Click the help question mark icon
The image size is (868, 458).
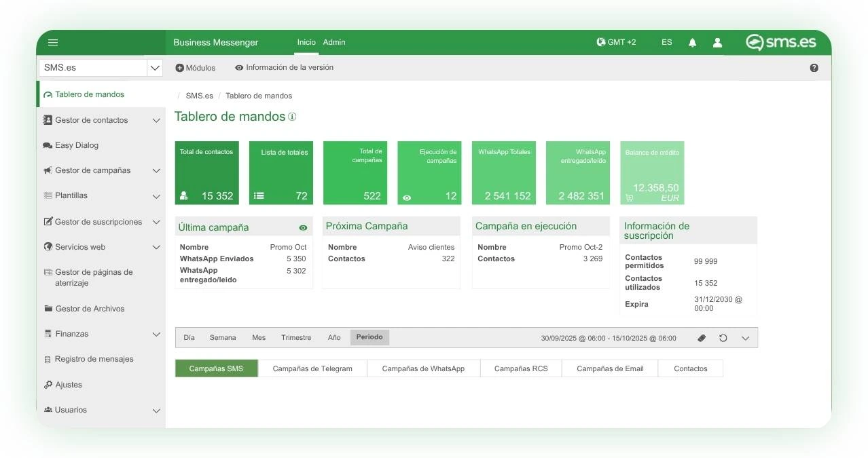coord(814,68)
